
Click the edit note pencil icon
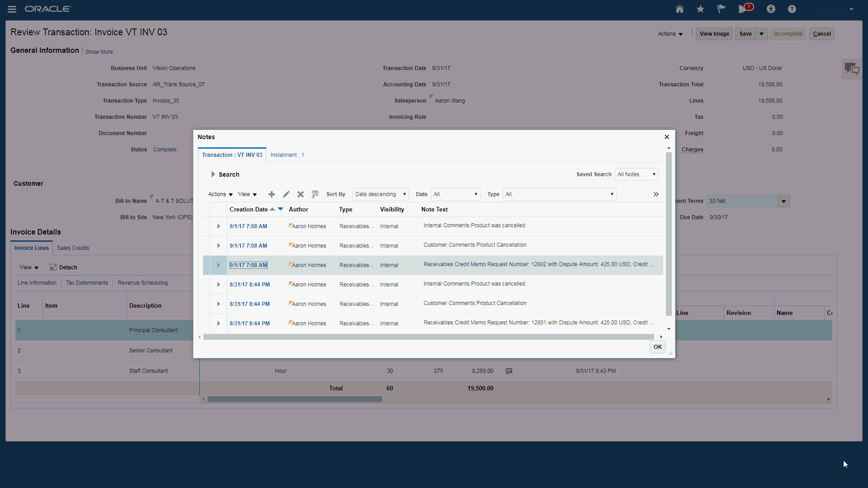pyautogui.click(x=286, y=194)
